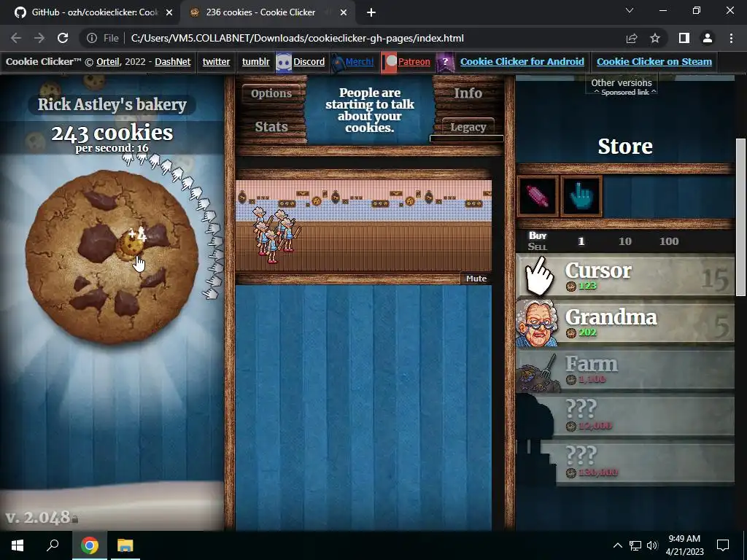
Task: Open the Chrome profile menu
Action: [x=708, y=38]
